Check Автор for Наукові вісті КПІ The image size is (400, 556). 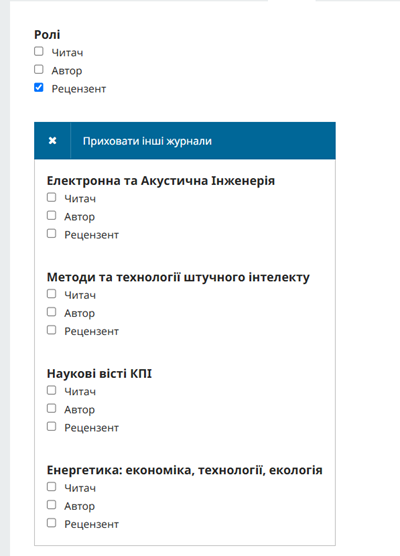click(51, 408)
